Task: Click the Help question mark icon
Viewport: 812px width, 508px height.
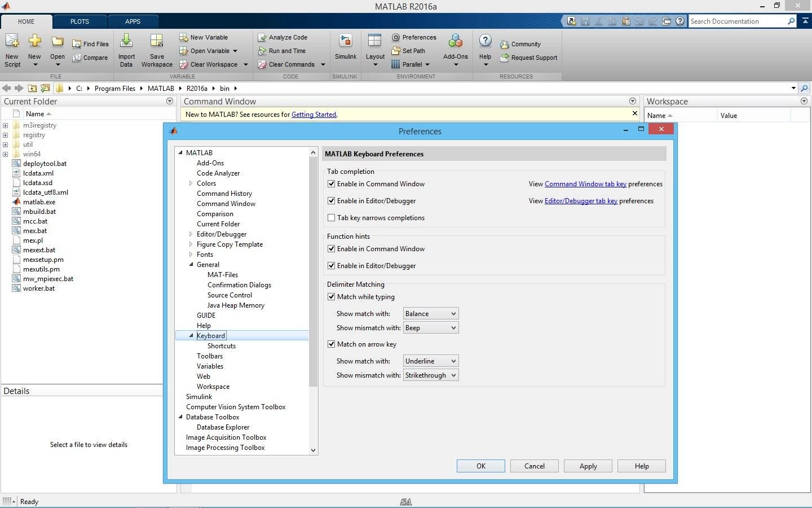Action: 485,41
